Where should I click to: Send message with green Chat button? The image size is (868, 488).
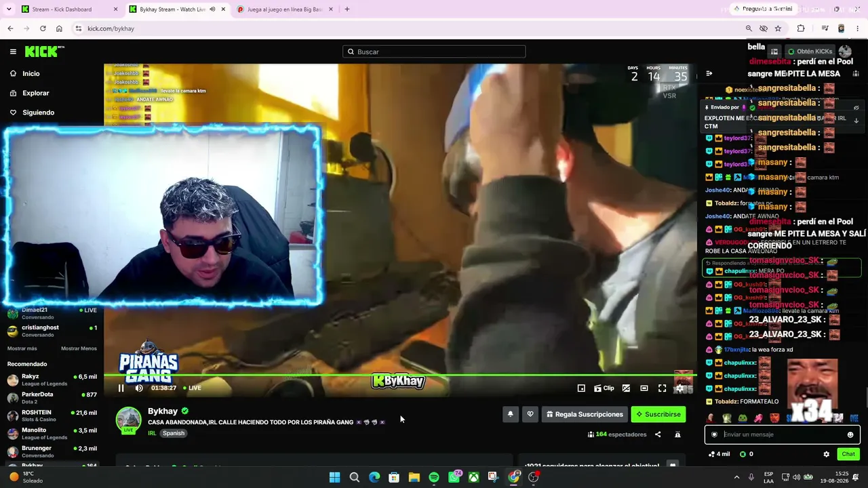(848, 454)
